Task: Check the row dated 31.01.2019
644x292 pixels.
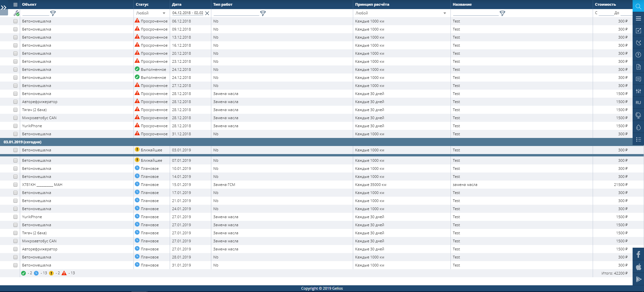Action: pos(15,265)
